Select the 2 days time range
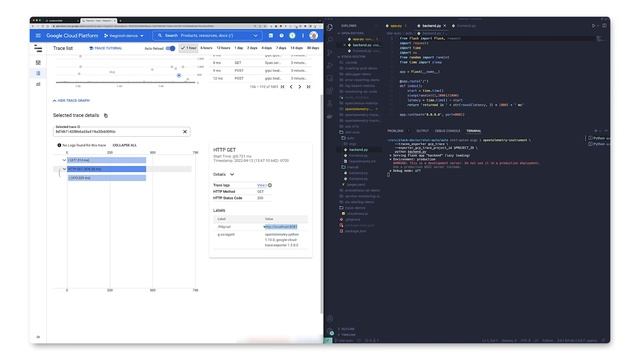 point(252,48)
